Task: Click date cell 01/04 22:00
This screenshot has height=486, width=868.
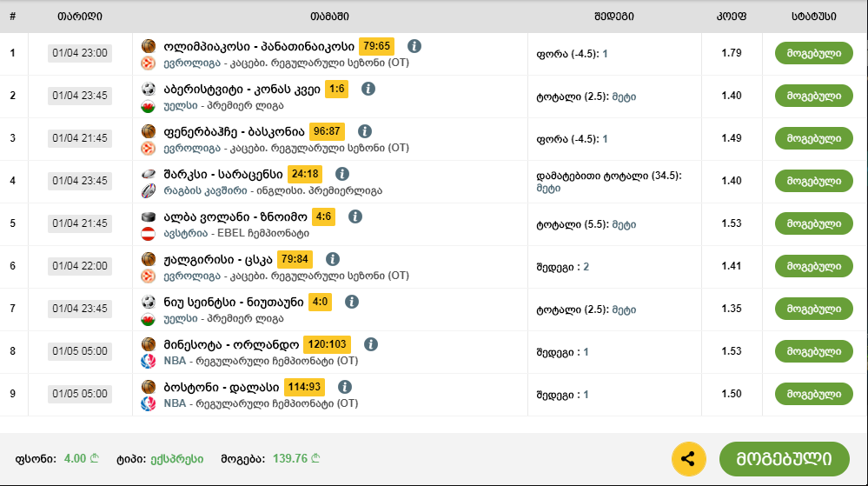Action: (x=80, y=266)
